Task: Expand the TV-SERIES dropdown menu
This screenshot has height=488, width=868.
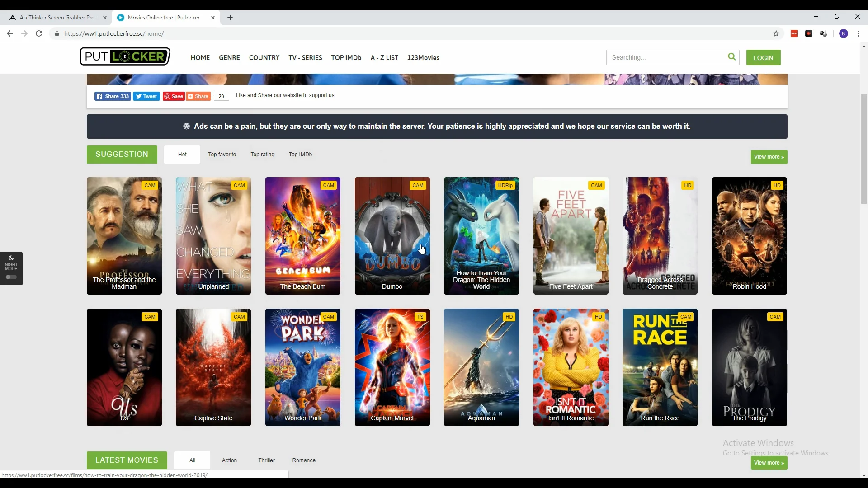Action: [305, 57]
